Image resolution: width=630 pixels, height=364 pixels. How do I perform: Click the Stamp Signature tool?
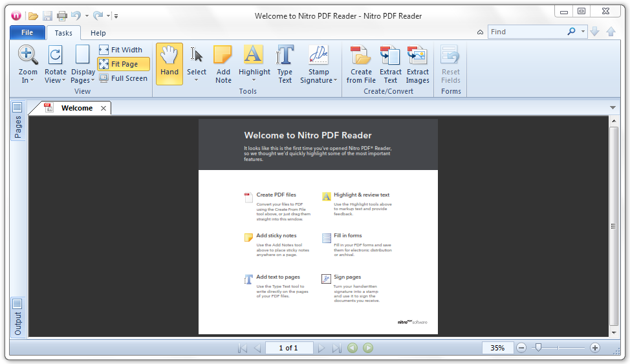point(319,59)
